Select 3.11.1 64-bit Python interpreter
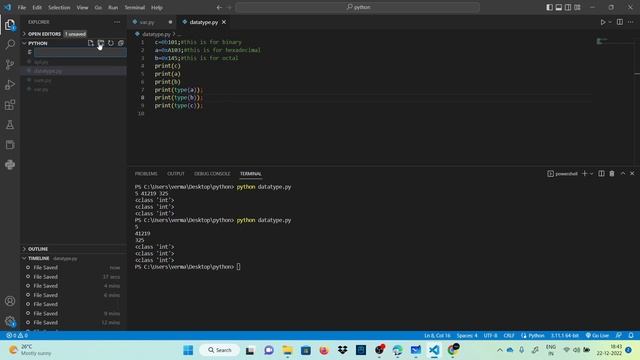Screen dimensions: 640x360 564,336
